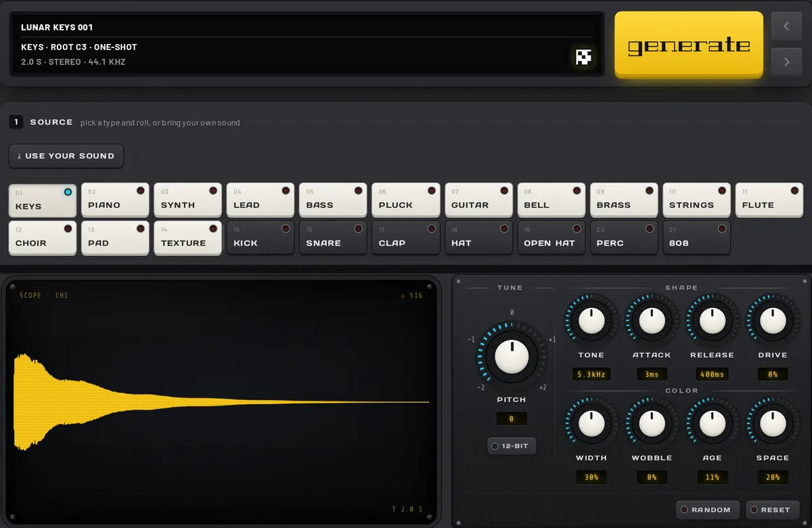The height and width of the screenshot is (528, 812).
Task: Pick the 21 808 drum pad
Action: coord(696,238)
